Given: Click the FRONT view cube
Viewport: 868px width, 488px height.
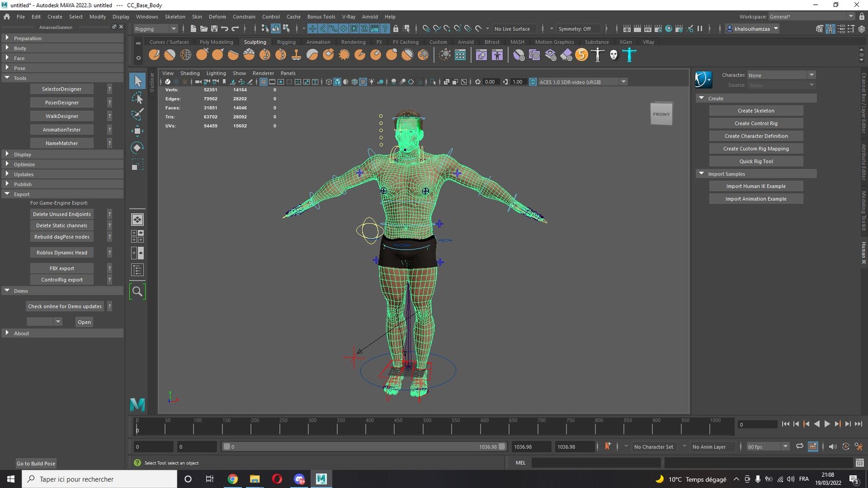Looking at the screenshot, I should 661,114.
